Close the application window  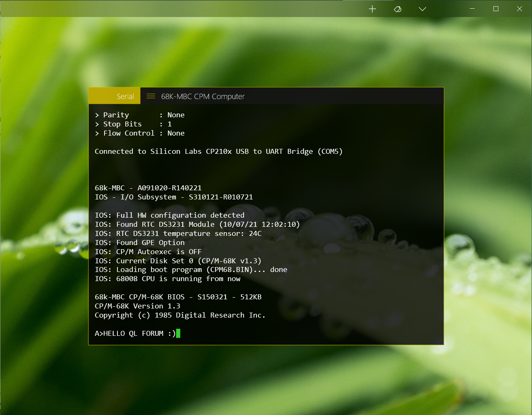point(520,9)
